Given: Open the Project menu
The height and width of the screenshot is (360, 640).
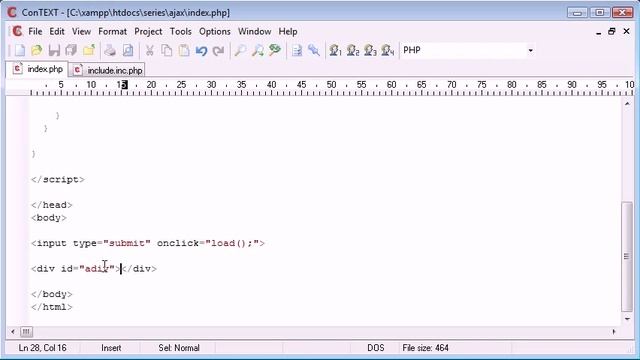Looking at the screenshot, I should tap(148, 31).
